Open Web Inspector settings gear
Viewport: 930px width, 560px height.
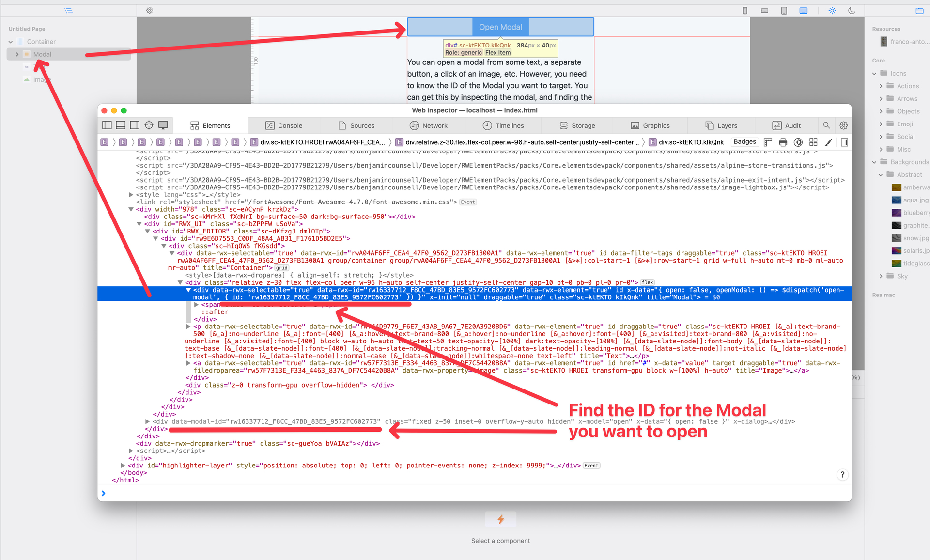(x=843, y=125)
